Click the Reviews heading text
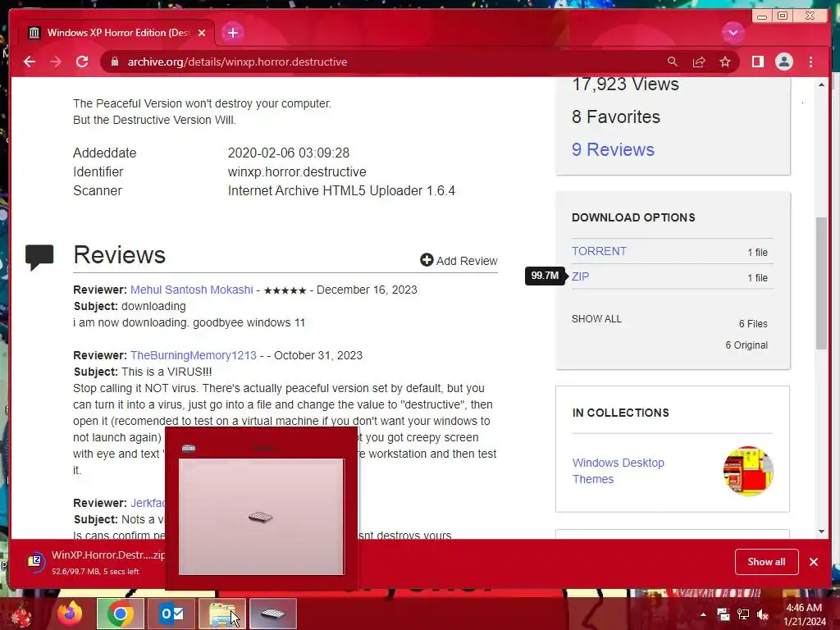 coord(119,254)
